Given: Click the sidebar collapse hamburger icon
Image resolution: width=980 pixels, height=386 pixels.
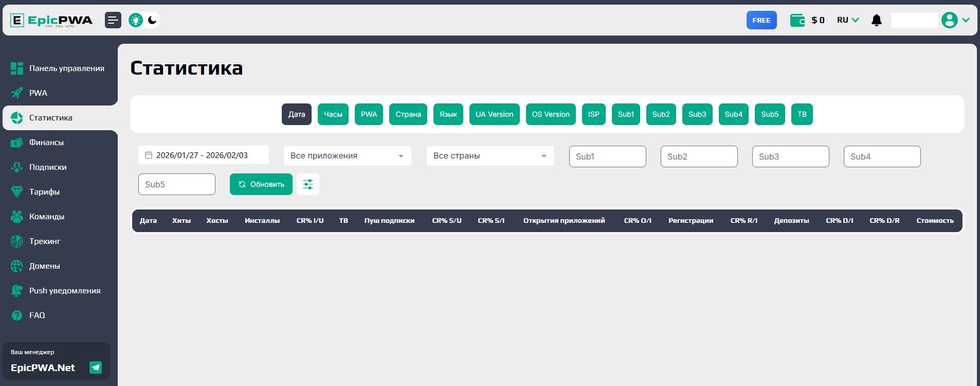Looking at the screenshot, I should [x=113, y=20].
